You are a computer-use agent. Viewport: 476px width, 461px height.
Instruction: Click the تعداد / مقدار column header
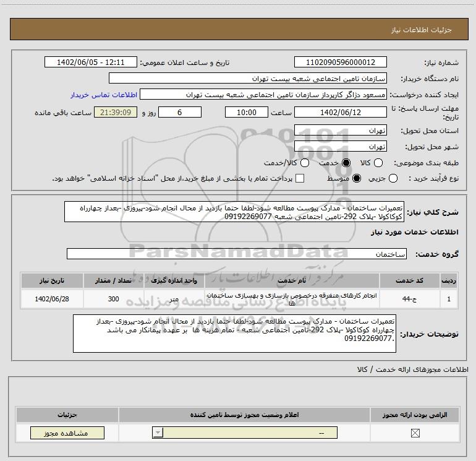[114, 280]
